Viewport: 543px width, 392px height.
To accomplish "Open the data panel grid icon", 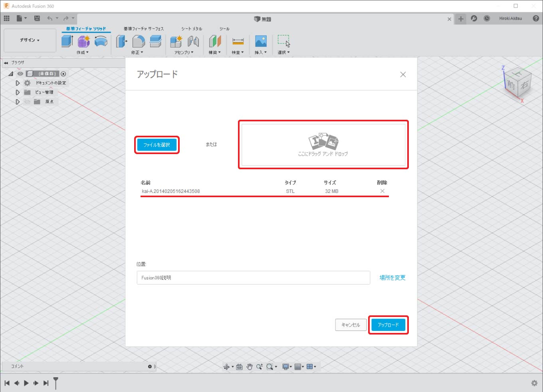I will point(7,18).
